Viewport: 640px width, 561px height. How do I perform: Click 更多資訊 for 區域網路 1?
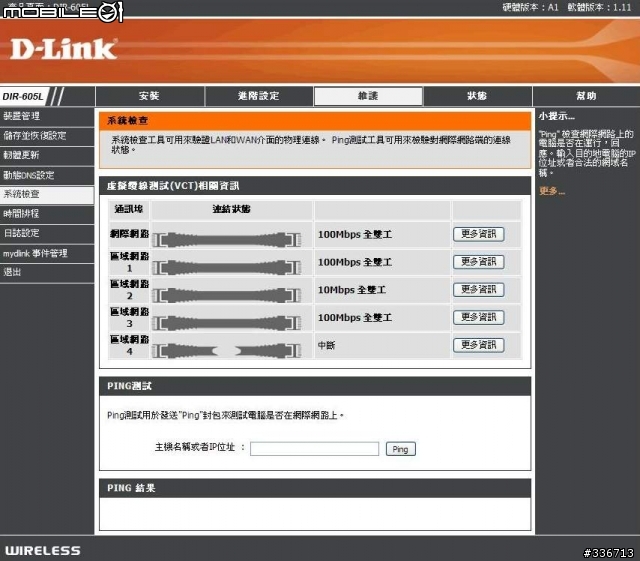pyautogui.click(x=479, y=262)
